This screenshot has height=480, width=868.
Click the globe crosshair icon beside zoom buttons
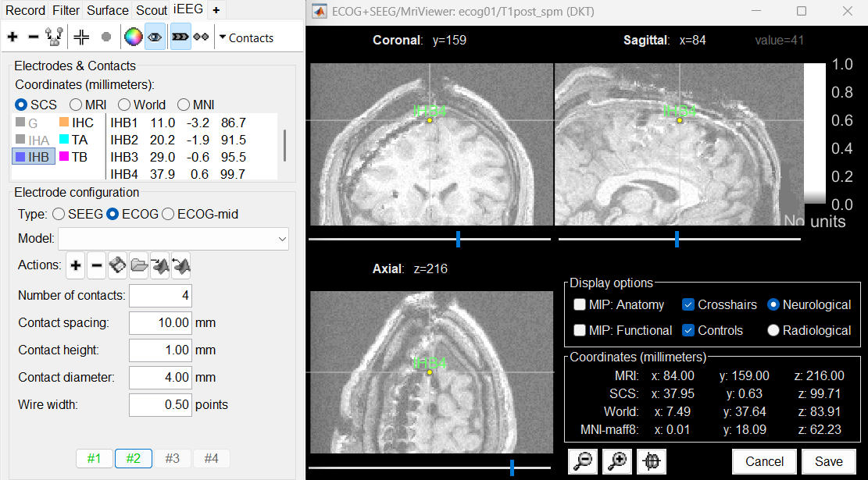(650, 461)
